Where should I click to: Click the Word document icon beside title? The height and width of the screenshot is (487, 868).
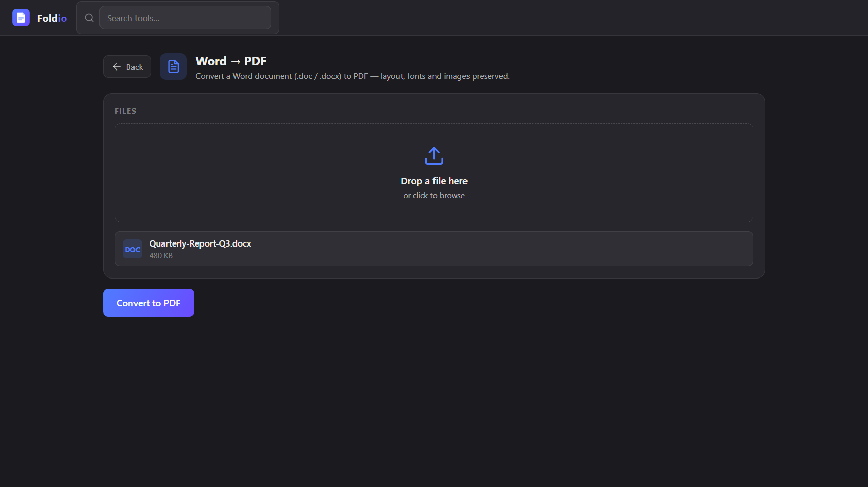[173, 66]
